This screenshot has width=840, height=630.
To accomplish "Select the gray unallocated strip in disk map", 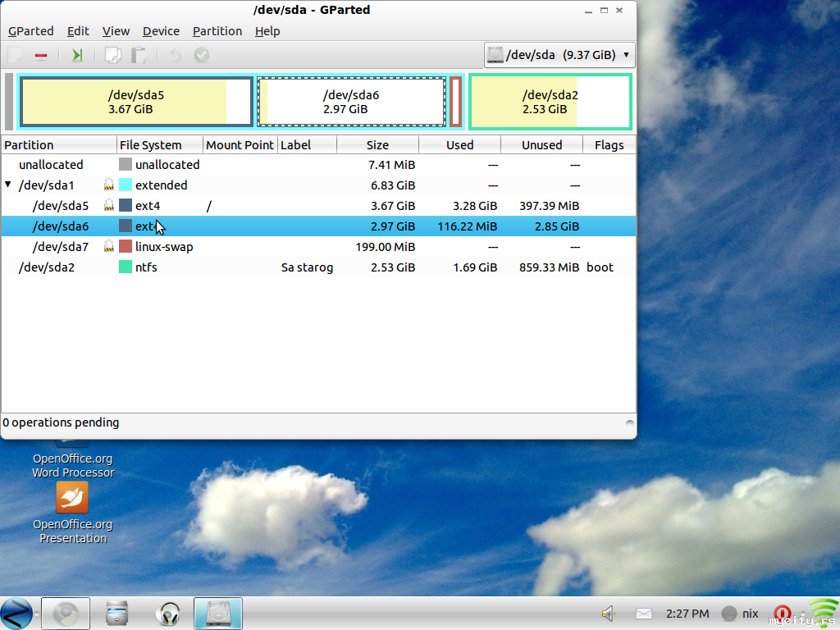I will tap(8, 102).
